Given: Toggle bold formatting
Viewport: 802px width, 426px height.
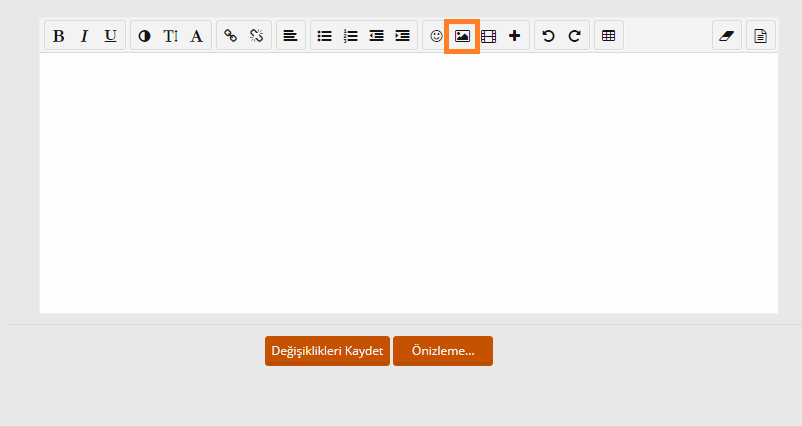Looking at the screenshot, I should [58, 36].
